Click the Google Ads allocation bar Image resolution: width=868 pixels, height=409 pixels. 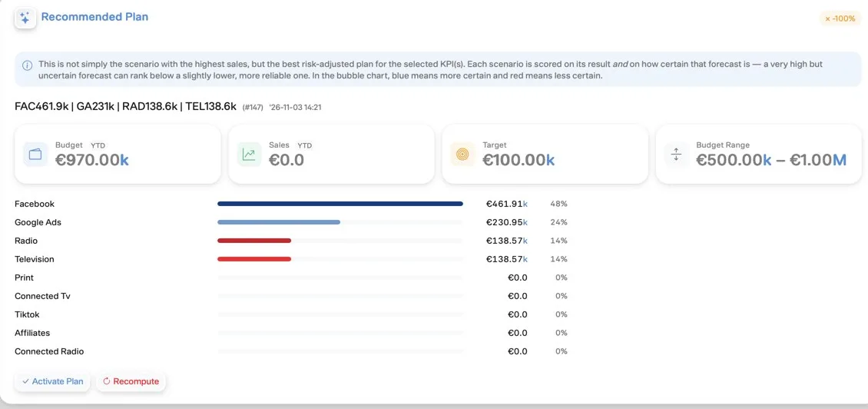[x=279, y=222]
